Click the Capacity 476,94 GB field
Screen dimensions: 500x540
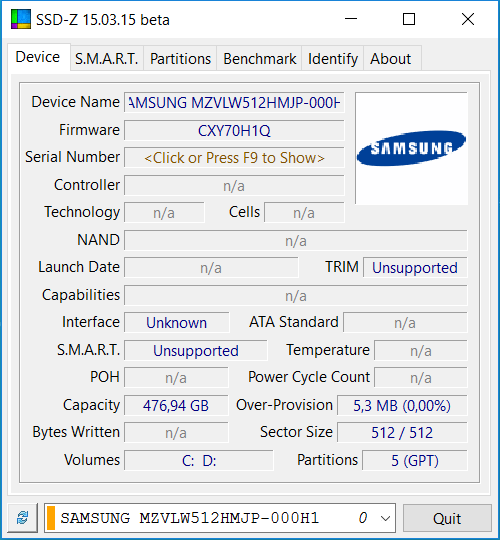176,405
